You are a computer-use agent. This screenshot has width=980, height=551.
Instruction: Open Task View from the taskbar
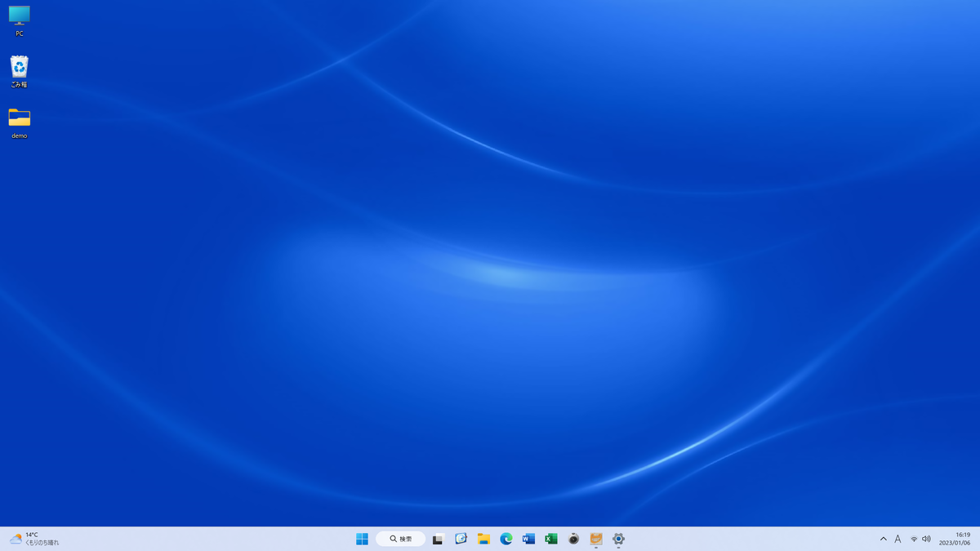(439, 539)
